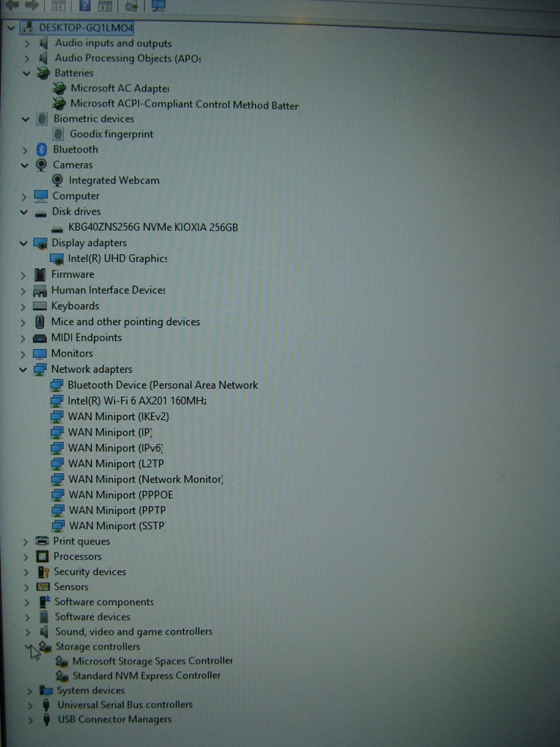
Task: Select Standard NVM Express Controller
Action: tap(147, 676)
